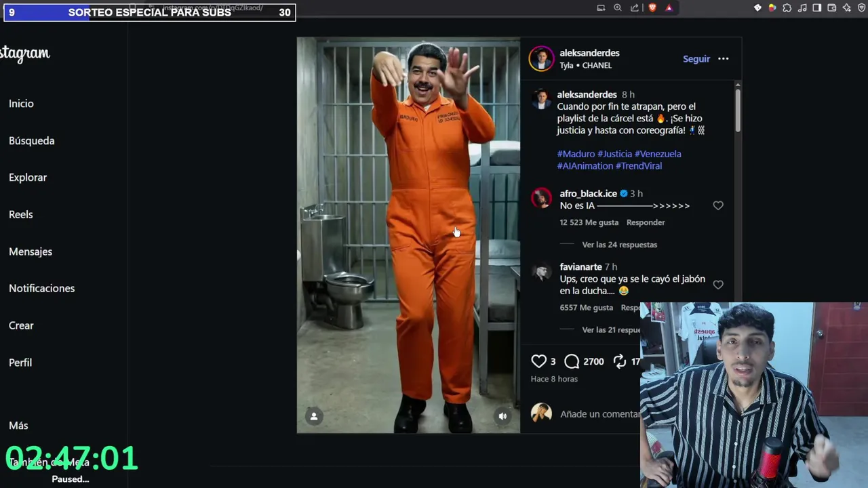
Task: Open aleksanderdes profile picture in header
Action: 541,59
